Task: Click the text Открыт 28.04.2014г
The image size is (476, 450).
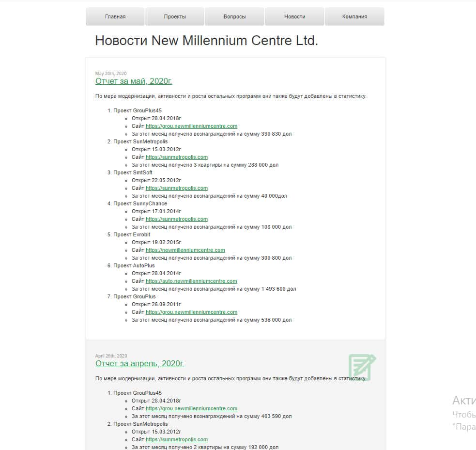Action: (x=156, y=273)
